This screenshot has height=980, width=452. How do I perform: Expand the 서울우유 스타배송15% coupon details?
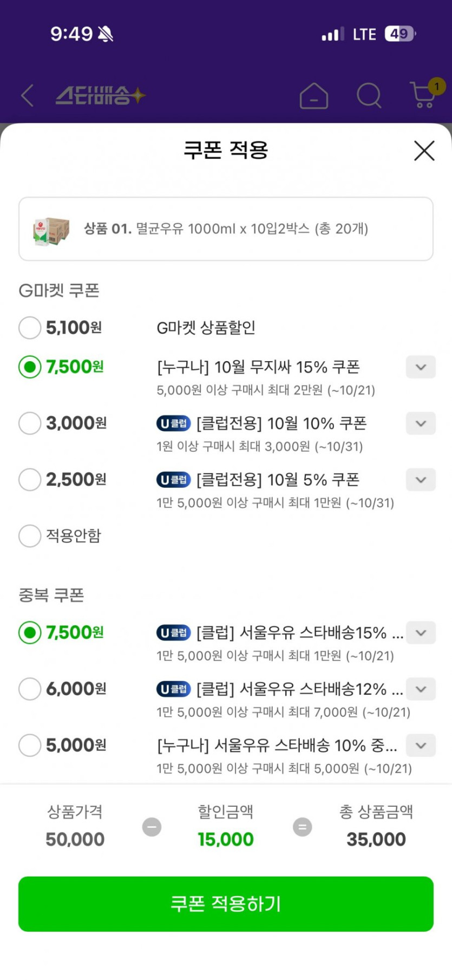pyautogui.click(x=421, y=633)
